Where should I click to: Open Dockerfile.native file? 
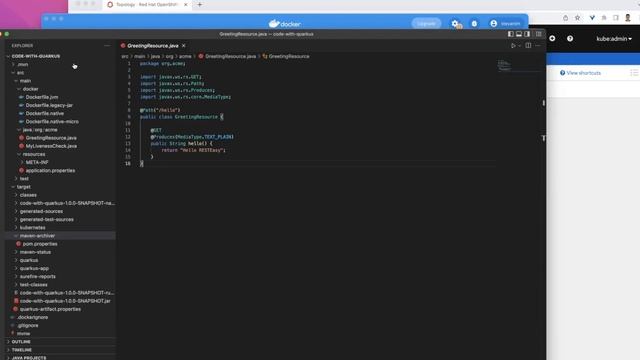tap(44, 113)
